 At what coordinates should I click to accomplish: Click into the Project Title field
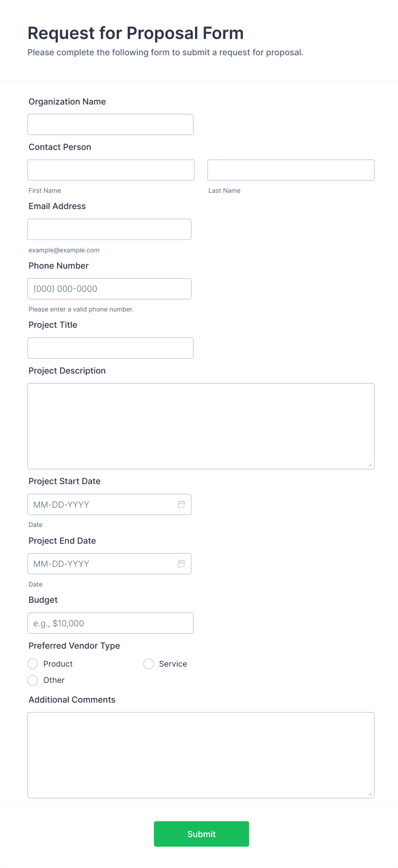click(110, 348)
